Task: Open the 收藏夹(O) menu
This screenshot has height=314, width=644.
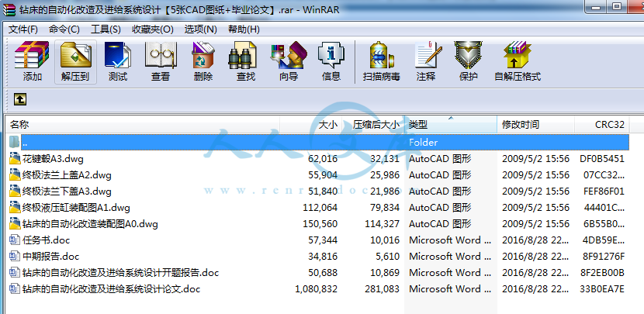Action: pos(152,29)
